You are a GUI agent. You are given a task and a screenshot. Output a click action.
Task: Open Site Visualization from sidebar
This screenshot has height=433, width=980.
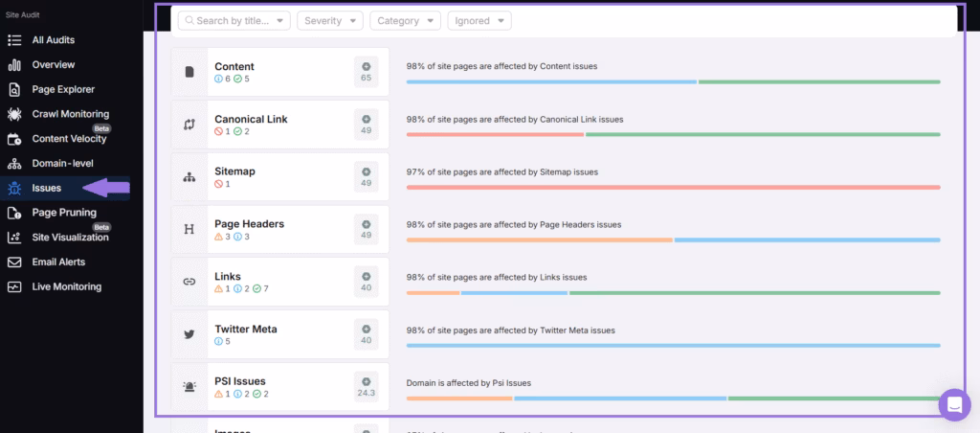coord(70,238)
